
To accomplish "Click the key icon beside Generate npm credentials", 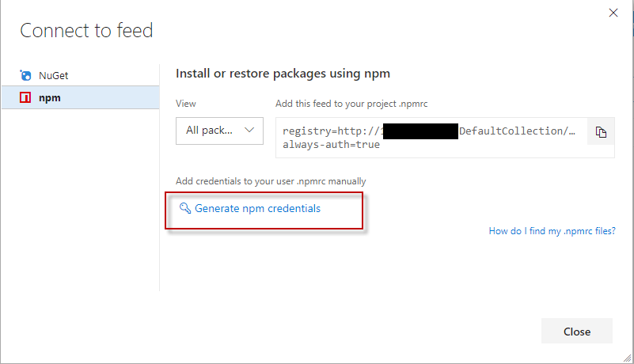I will 185,208.
